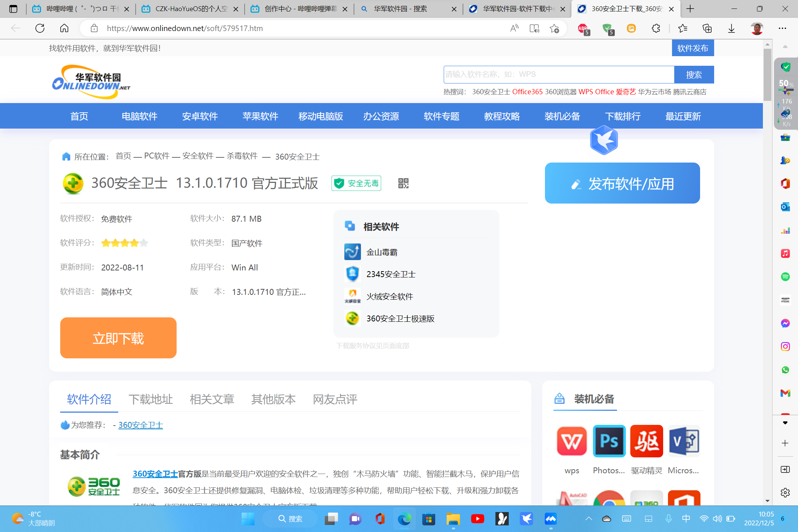Click the QR code icon beside the title
Viewport: 798px width, 532px height.
[x=403, y=183]
